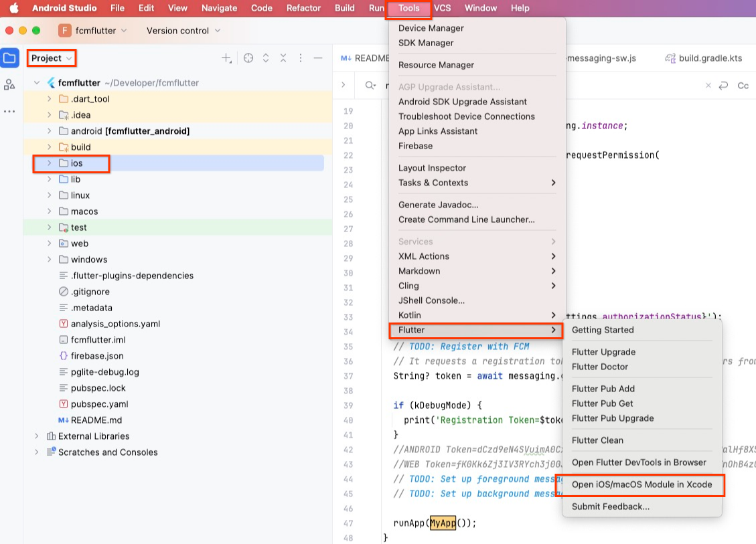The height and width of the screenshot is (544, 756).
Task: Expand the External Libraries node
Action: [37, 436]
